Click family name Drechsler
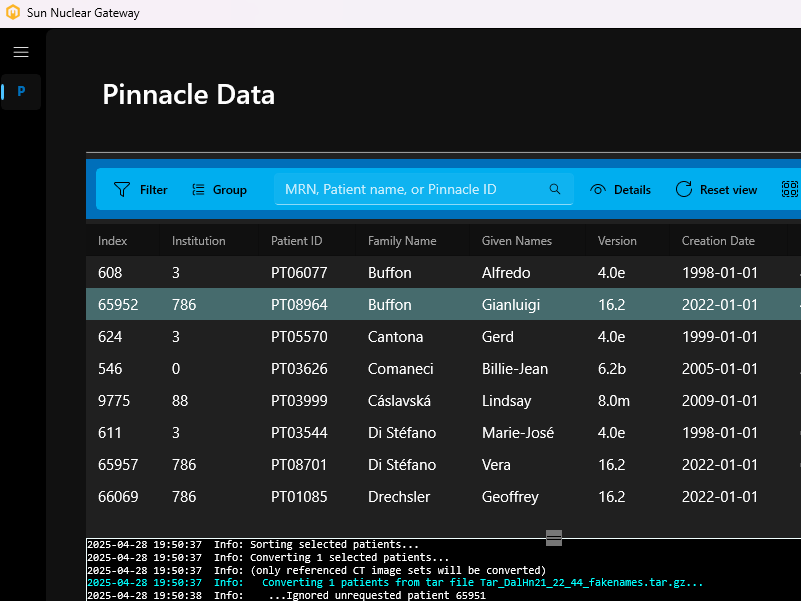This screenshot has width=801, height=601. click(399, 497)
